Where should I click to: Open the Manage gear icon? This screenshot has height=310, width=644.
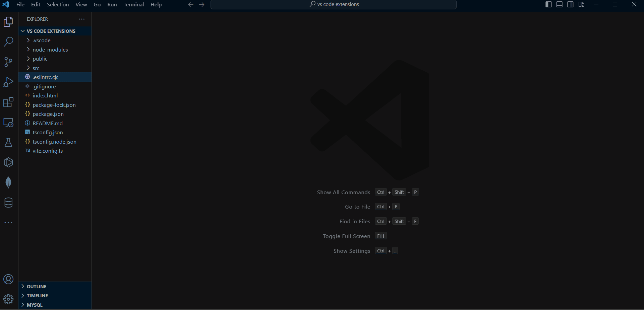point(8,299)
